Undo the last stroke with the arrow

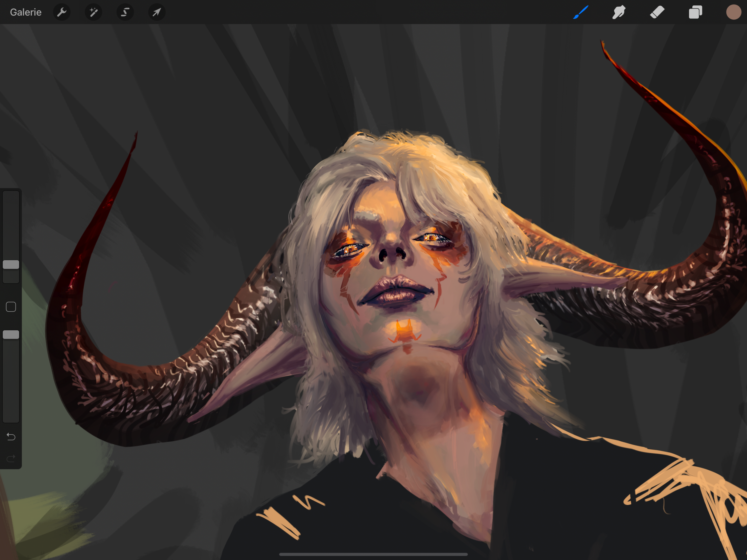point(11,437)
